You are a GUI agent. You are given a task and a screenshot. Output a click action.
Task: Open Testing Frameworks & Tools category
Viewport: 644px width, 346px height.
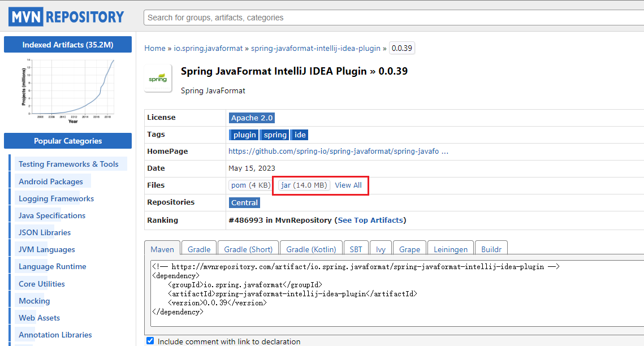pyautogui.click(x=68, y=164)
